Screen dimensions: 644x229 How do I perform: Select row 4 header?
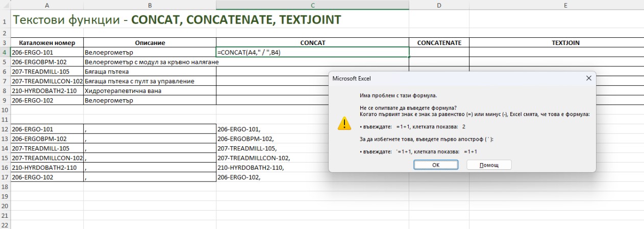5,52
